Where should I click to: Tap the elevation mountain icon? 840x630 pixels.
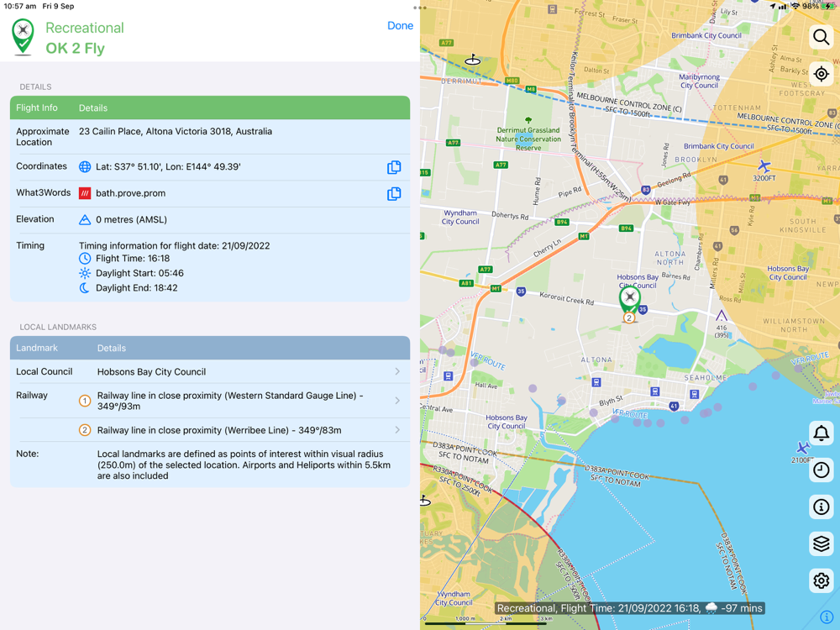coord(85,219)
